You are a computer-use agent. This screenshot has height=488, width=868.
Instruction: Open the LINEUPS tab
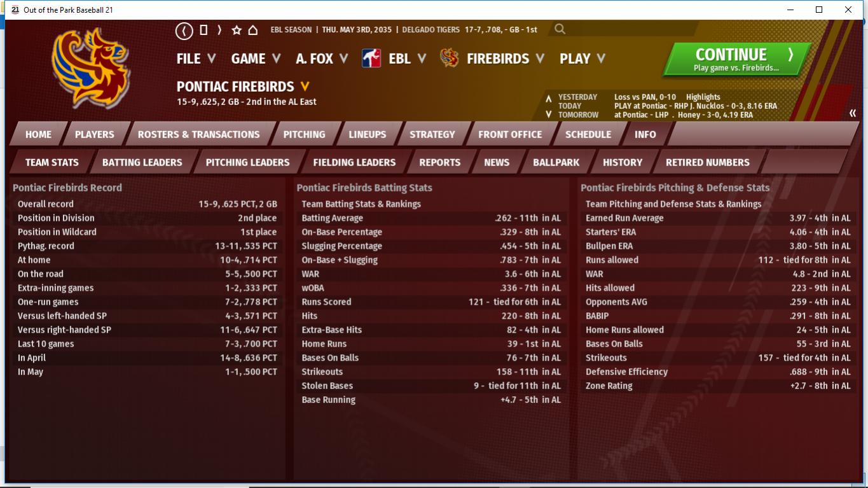368,134
